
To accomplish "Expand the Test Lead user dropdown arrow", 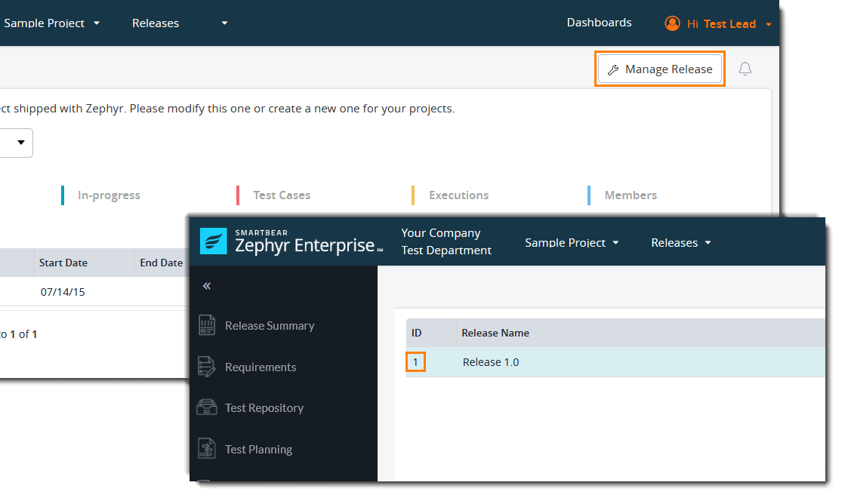I will point(769,24).
